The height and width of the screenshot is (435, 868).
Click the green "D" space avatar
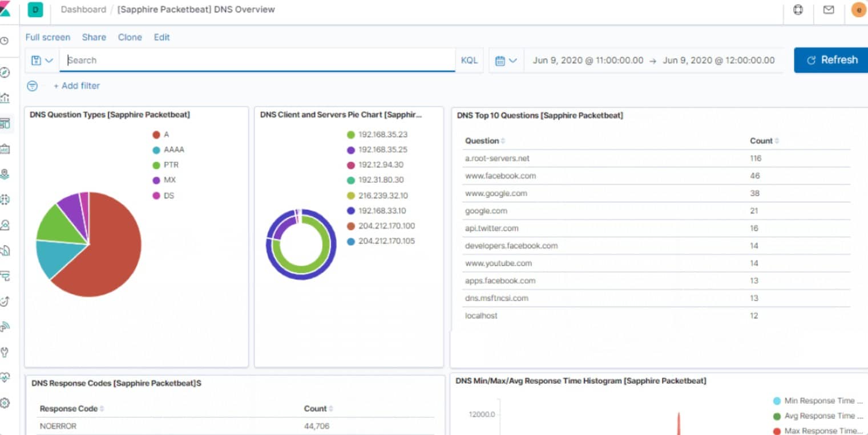pyautogui.click(x=35, y=10)
